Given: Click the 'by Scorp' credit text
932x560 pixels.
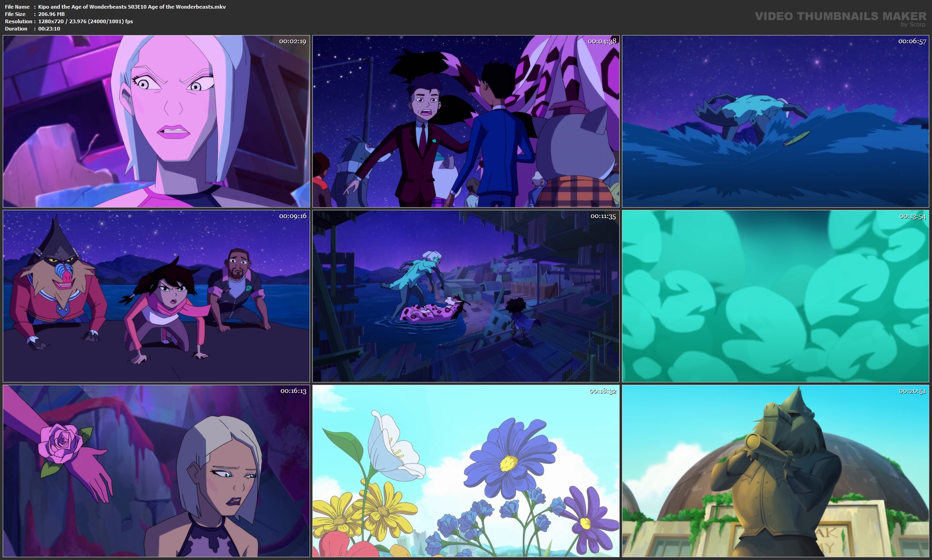Looking at the screenshot, I should coord(913,25).
